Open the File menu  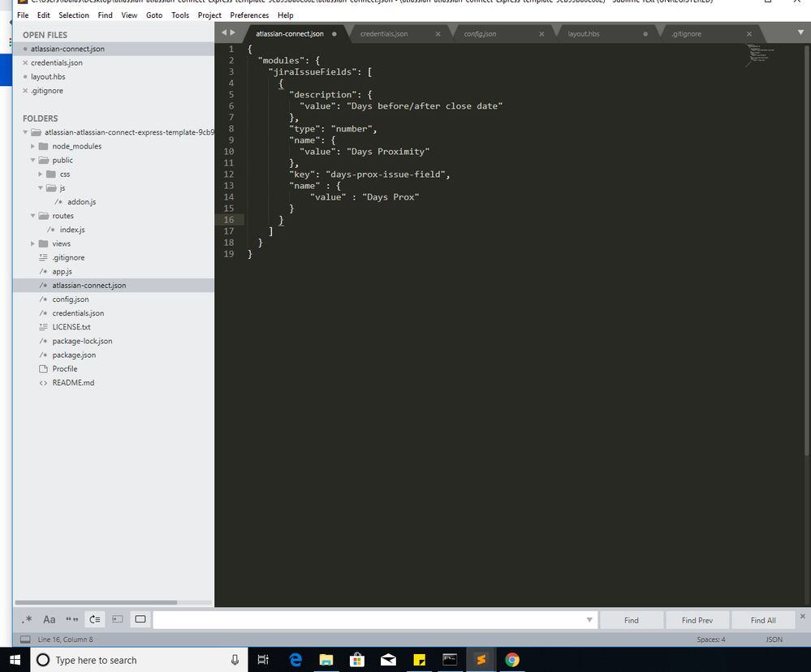point(23,15)
